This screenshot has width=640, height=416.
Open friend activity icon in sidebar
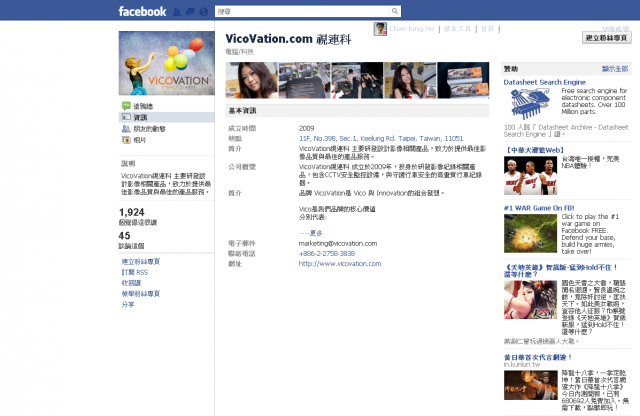tap(126, 129)
